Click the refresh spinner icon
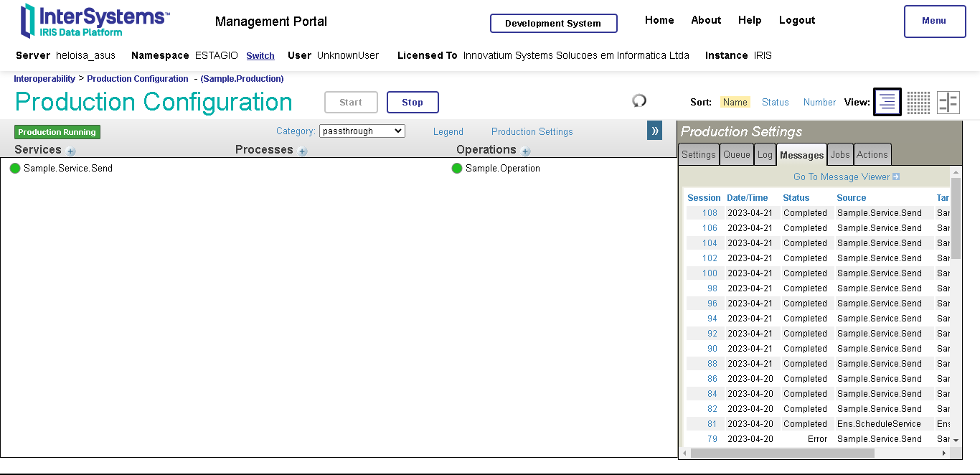980x475 pixels. [639, 101]
